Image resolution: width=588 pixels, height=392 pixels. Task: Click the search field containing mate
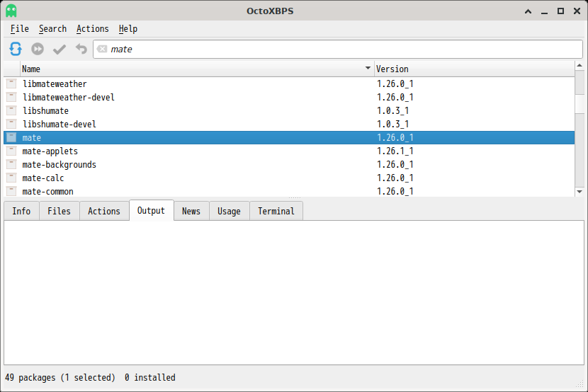tap(337, 49)
